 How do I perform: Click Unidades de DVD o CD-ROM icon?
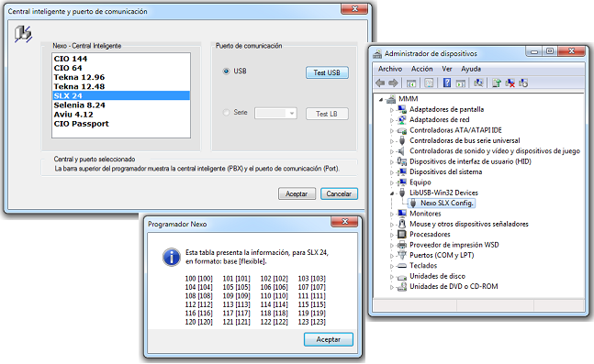pyautogui.click(x=402, y=286)
